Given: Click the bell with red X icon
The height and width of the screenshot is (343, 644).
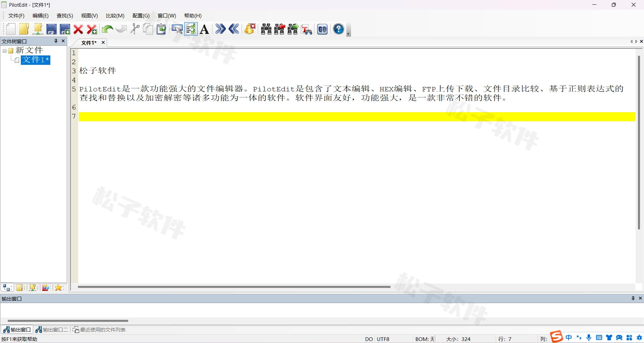Looking at the screenshot, I should (x=250, y=29).
